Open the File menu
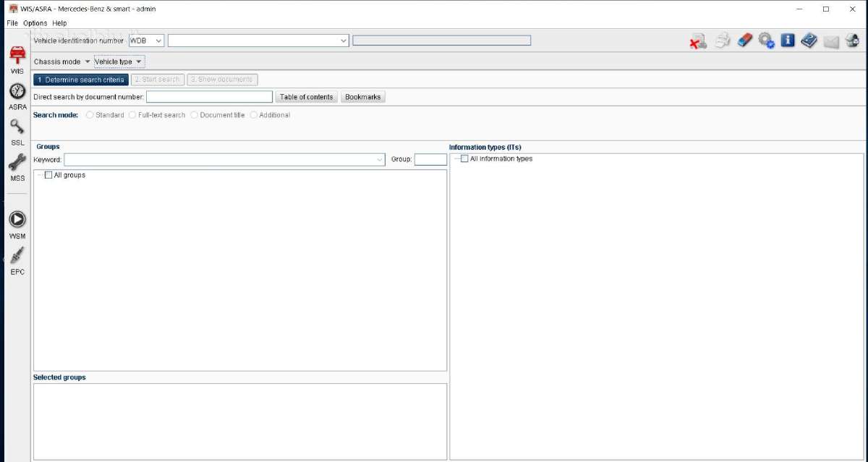 [x=12, y=23]
